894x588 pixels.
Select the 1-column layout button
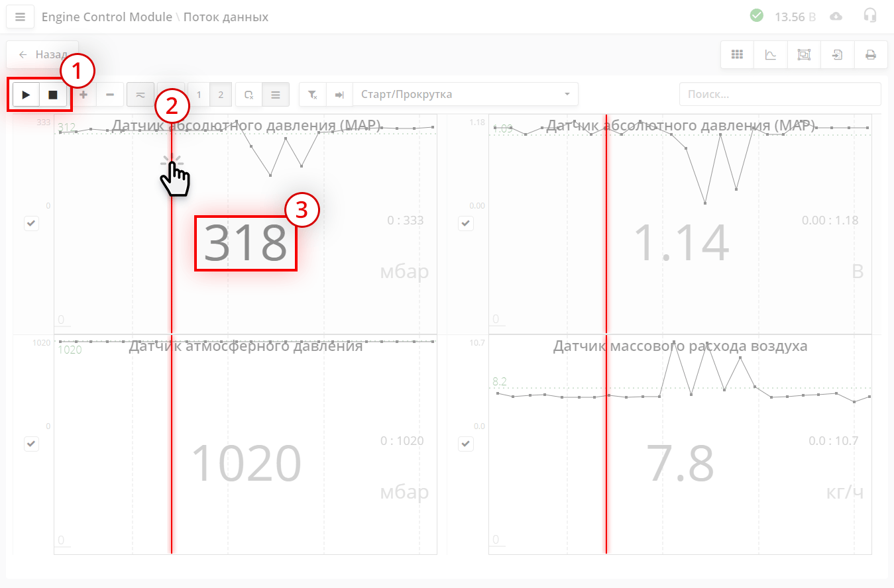(x=199, y=95)
